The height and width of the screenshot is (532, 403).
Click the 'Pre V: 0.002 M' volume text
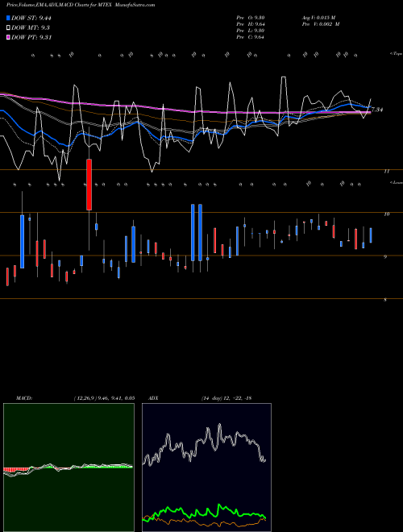point(321,24)
